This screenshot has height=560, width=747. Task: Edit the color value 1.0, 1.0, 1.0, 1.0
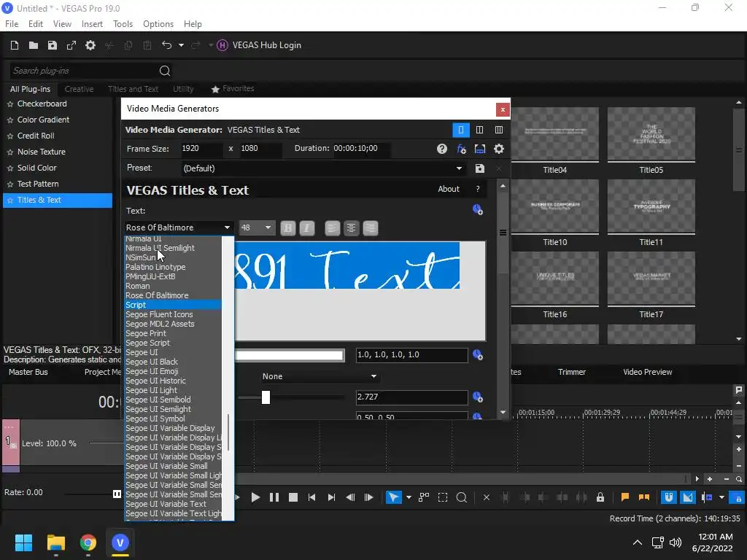pos(411,355)
